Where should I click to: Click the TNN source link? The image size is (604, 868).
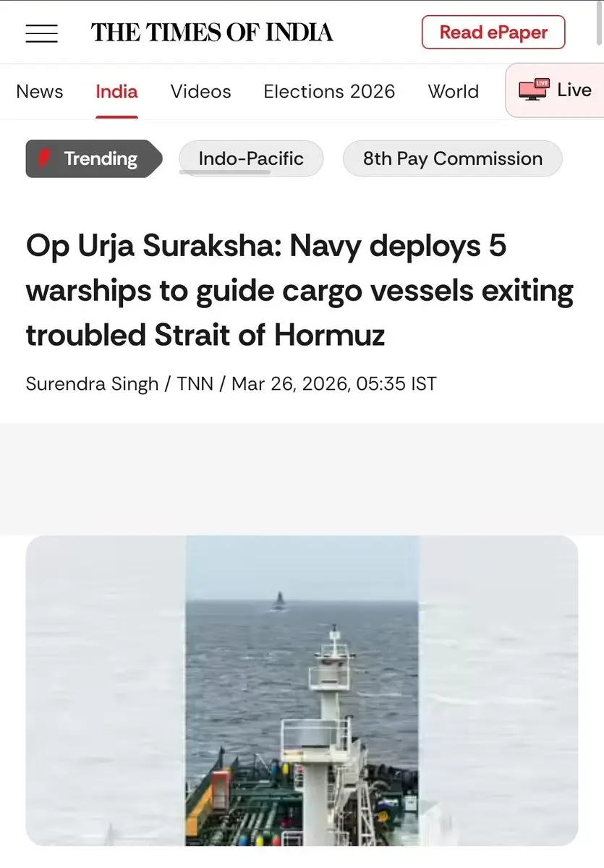(x=195, y=383)
